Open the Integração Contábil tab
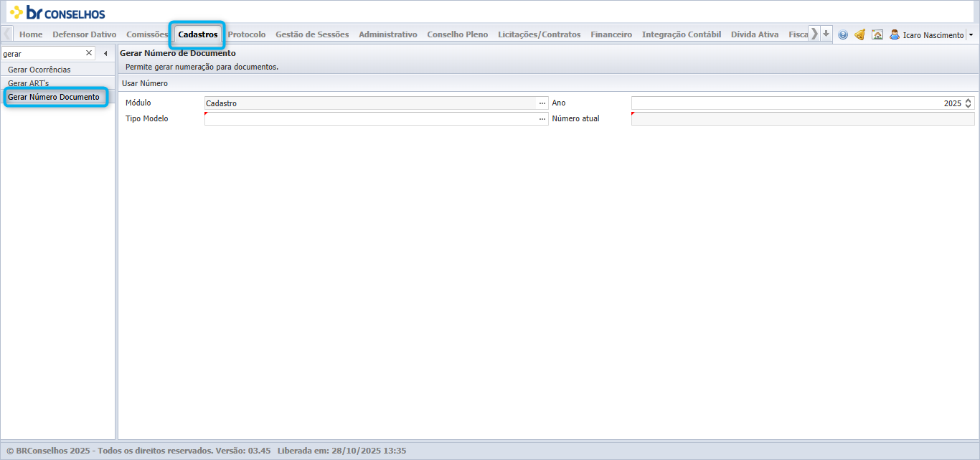980x460 pixels. click(682, 34)
